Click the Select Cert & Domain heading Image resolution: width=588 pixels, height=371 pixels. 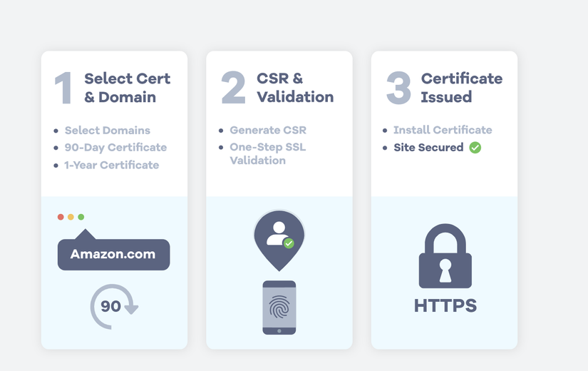point(128,88)
